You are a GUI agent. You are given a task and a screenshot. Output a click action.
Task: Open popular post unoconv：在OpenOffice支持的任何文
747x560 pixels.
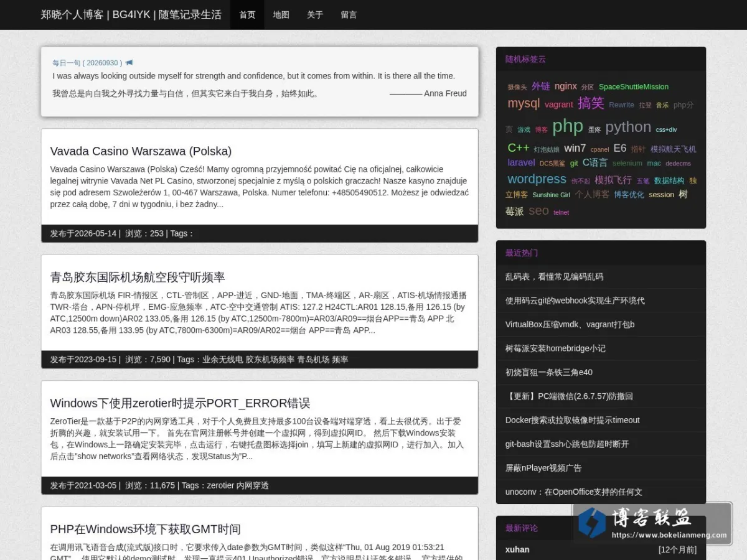pyautogui.click(x=573, y=492)
